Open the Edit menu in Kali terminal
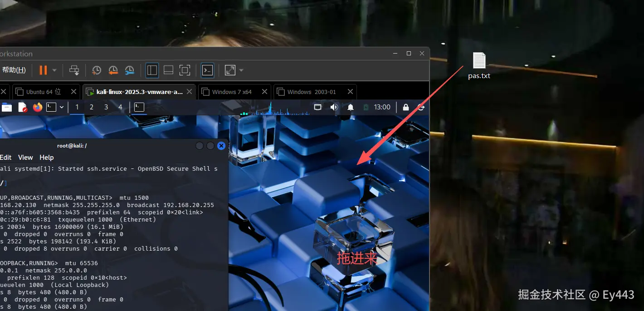This screenshot has width=644, height=311. [6, 158]
